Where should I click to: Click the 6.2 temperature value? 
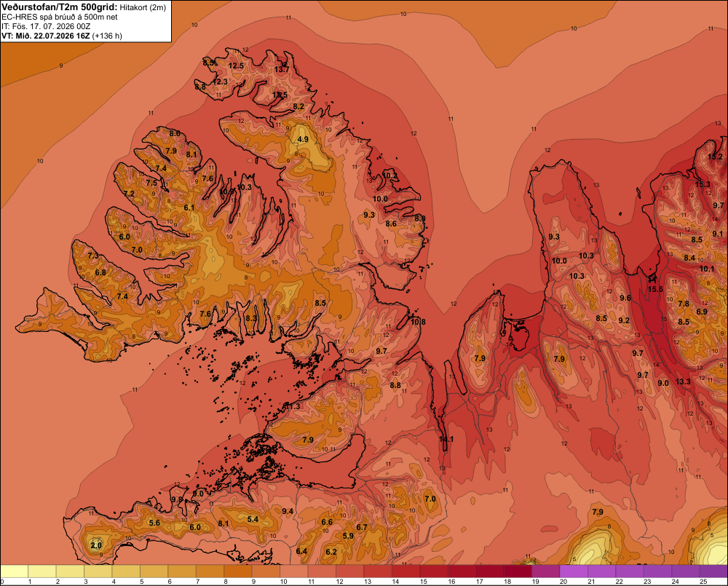[x=331, y=552]
